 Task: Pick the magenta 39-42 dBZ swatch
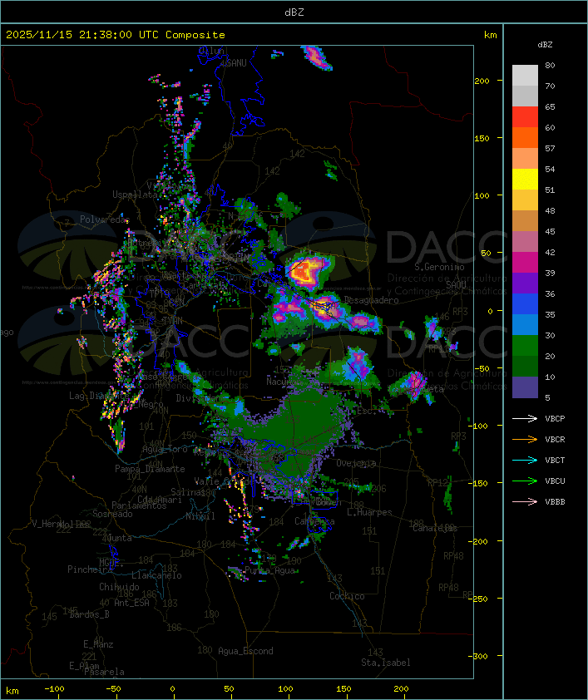[x=525, y=262]
